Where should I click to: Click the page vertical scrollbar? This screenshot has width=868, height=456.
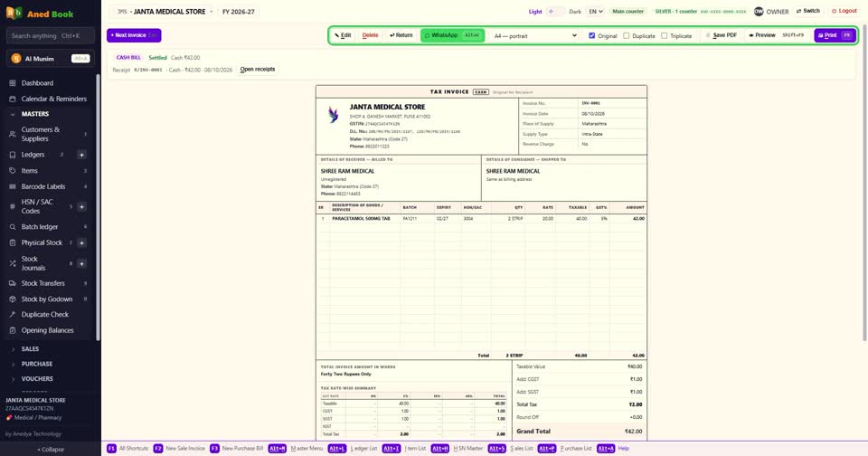click(863, 183)
